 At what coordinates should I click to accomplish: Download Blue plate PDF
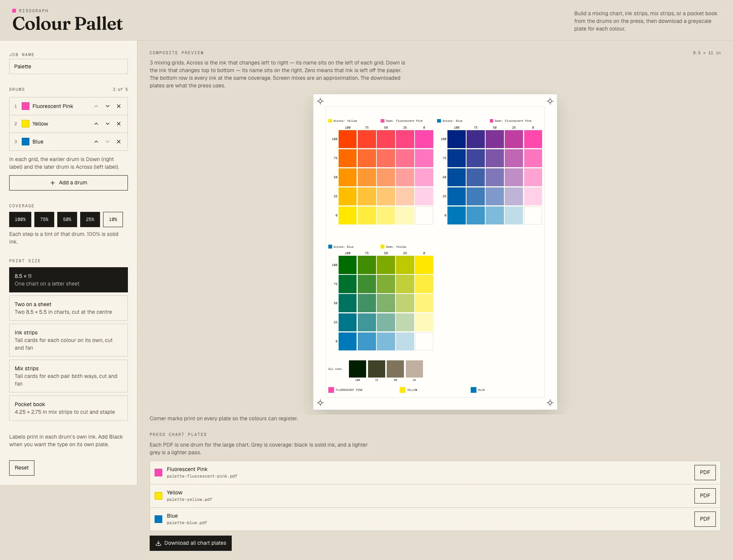pos(705,519)
